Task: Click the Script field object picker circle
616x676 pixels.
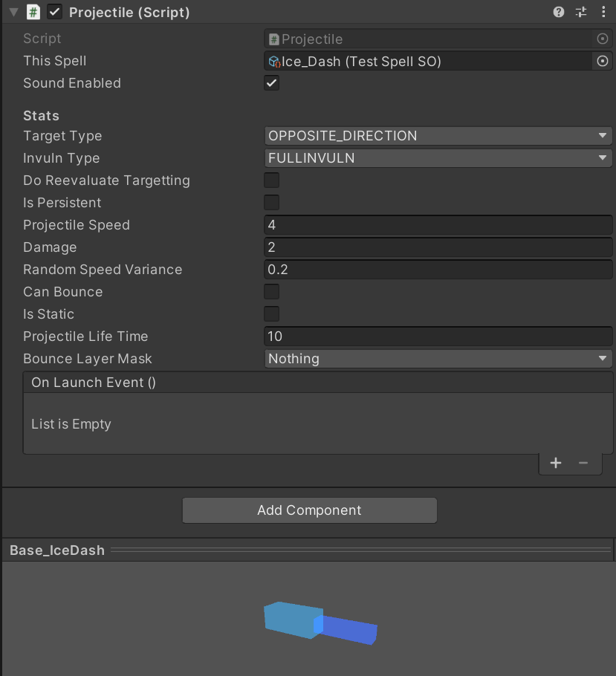Action: pos(603,39)
